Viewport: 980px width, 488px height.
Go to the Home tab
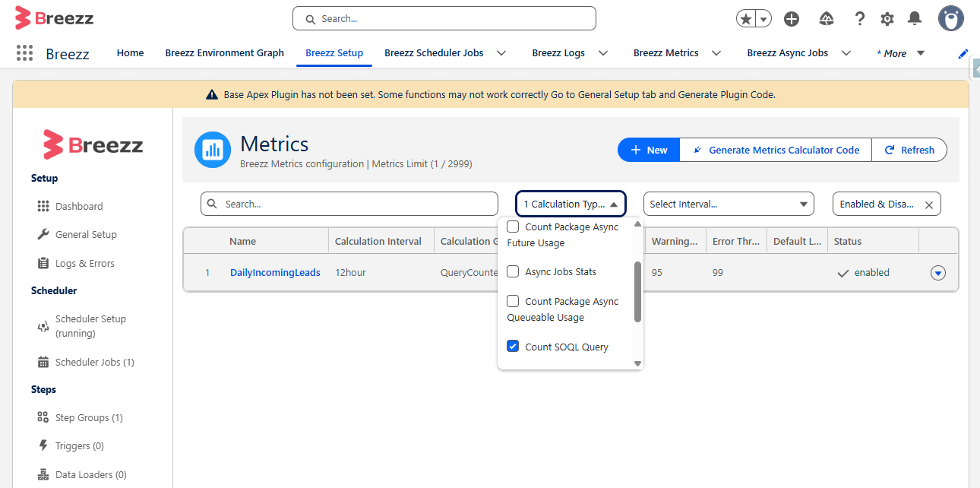click(x=130, y=53)
